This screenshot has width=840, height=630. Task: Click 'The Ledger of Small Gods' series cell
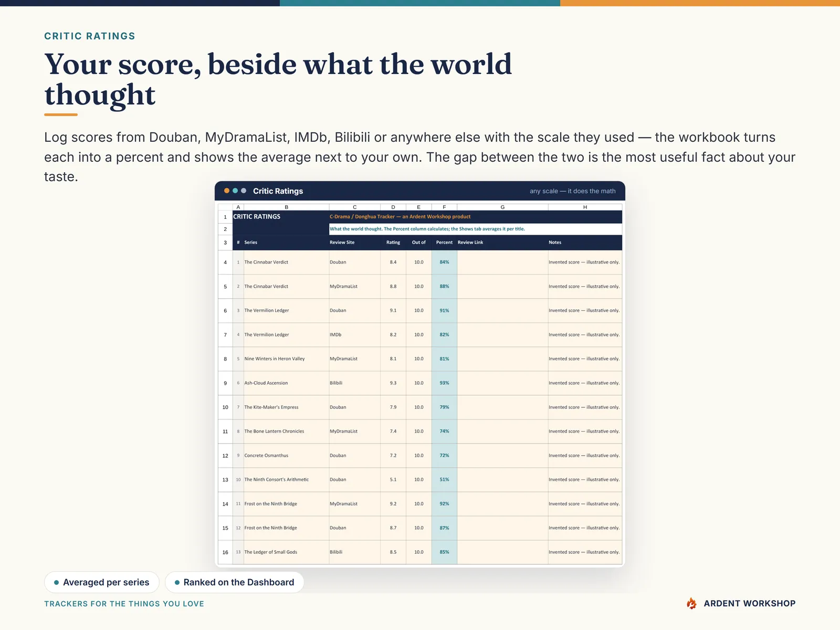[287, 552]
